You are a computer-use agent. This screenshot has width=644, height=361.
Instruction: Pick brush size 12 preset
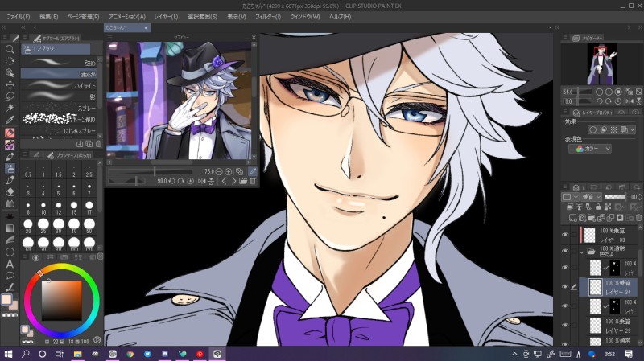click(59, 208)
